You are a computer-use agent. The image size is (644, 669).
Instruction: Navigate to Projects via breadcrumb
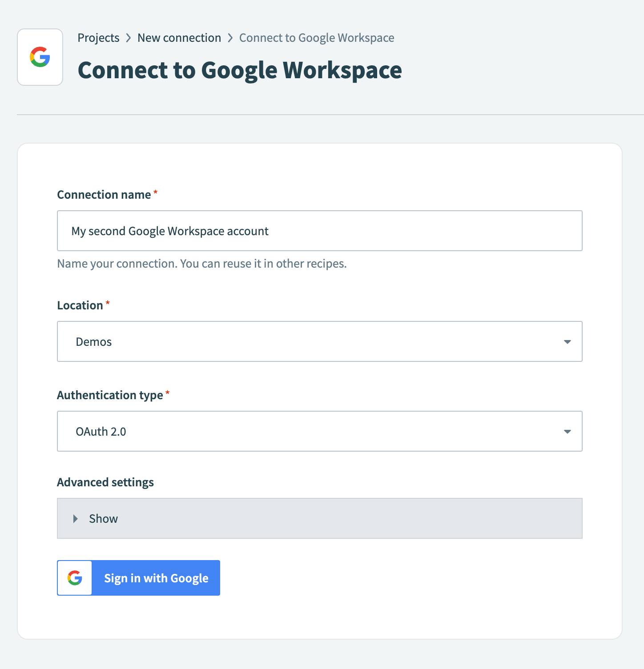98,38
